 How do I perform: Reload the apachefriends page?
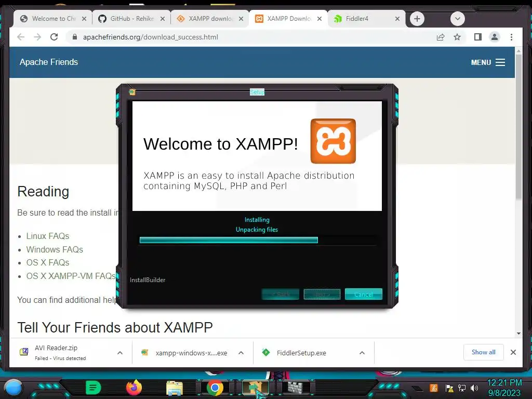tap(54, 37)
